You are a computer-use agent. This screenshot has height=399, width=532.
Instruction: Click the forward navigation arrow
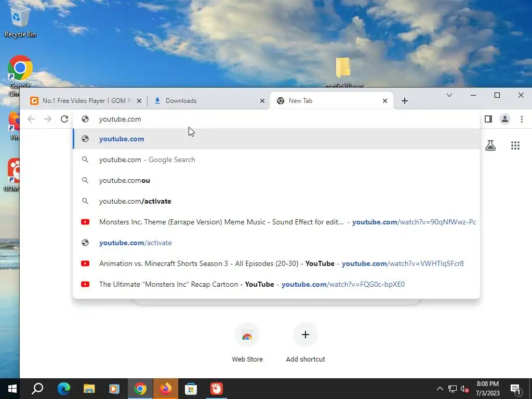pos(48,119)
